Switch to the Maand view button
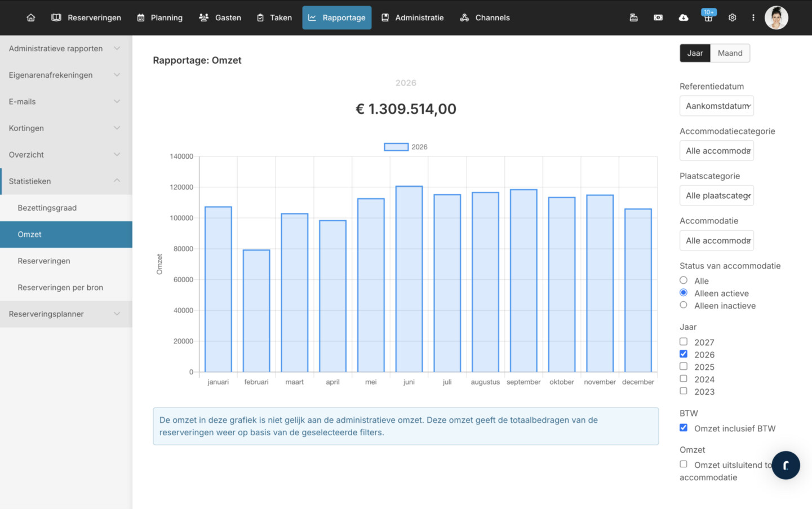 (x=730, y=53)
